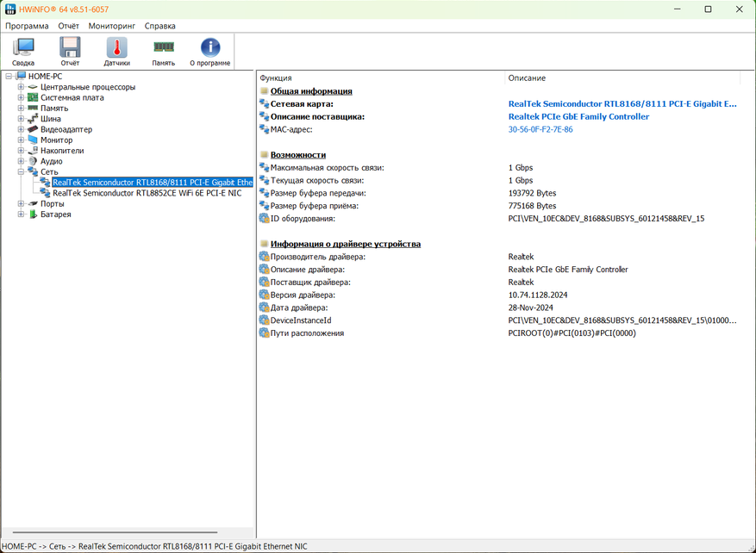The image size is (756, 553).
Task: Click the Центральные процессоры chip icon
Action: click(x=33, y=87)
